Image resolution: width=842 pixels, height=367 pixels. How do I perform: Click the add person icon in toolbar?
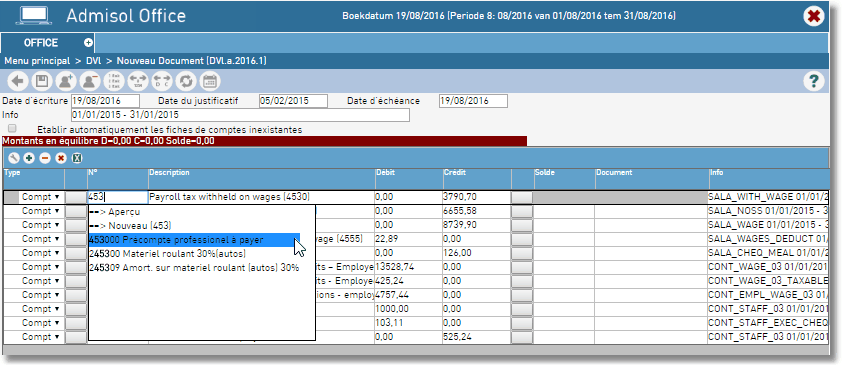coord(66,82)
